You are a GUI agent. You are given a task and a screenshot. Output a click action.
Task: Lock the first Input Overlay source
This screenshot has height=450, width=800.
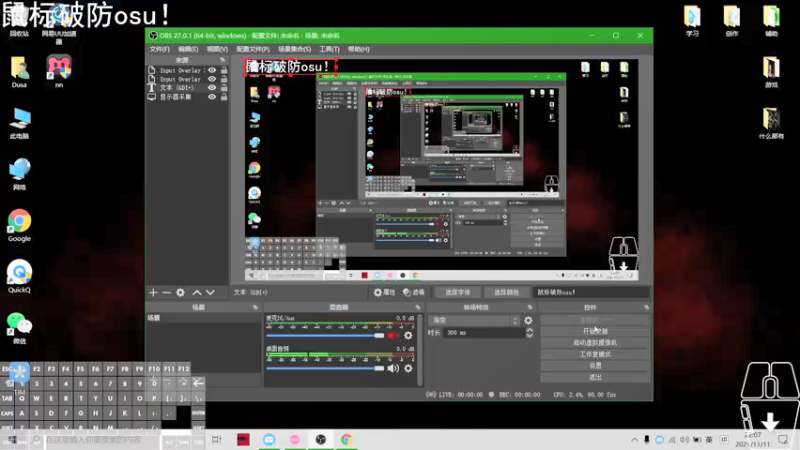[223, 70]
